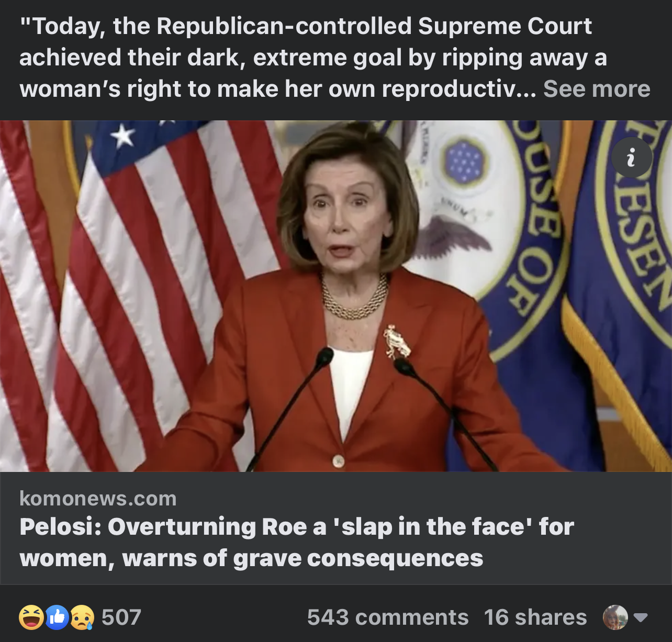Click the Haha reaction emoji
This screenshot has width=672, height=642.
point(31,617)
